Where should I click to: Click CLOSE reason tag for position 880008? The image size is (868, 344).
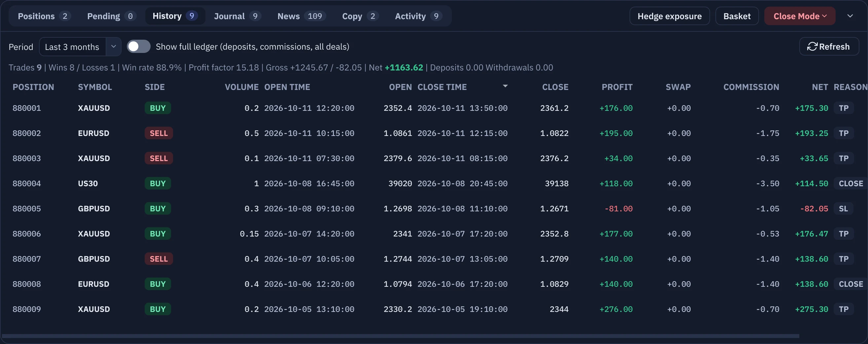click(x=851, y=284)
